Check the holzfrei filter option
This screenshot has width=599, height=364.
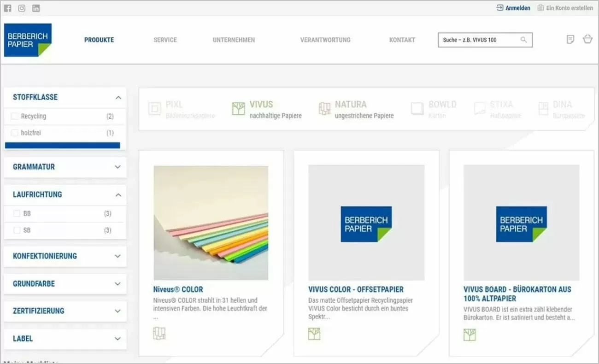coord(14,133)
